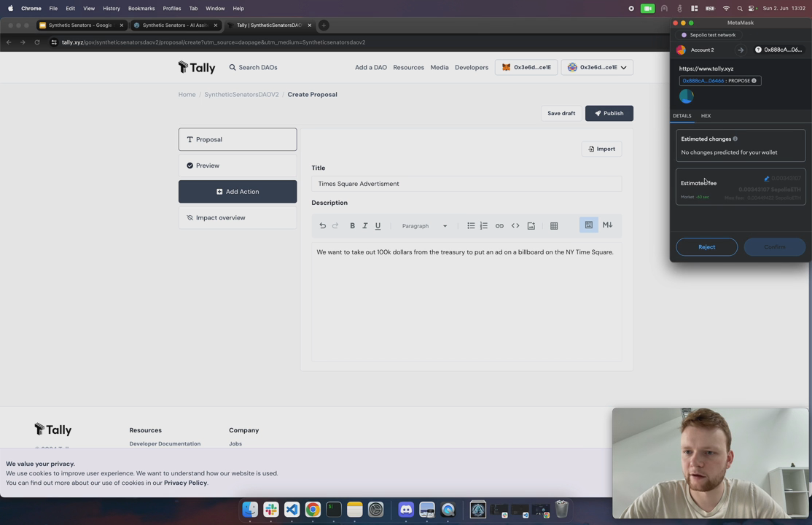The height and width of the screenshot is (525, 812).
Task: Open the Resources nav link
Action: (x=408, y=67)
